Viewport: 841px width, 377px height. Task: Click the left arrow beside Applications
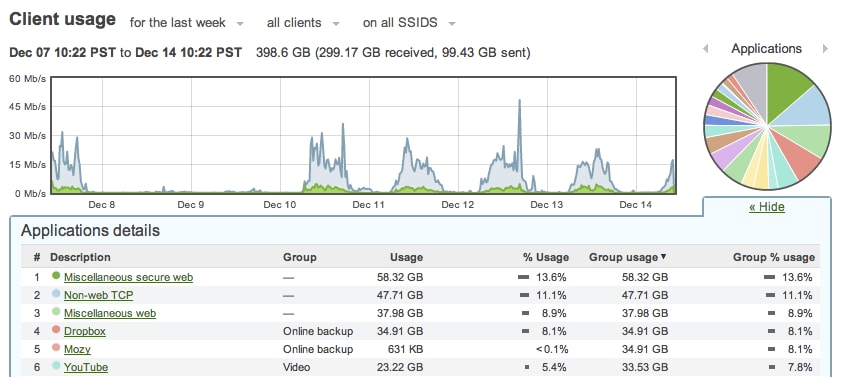(706, 49)
